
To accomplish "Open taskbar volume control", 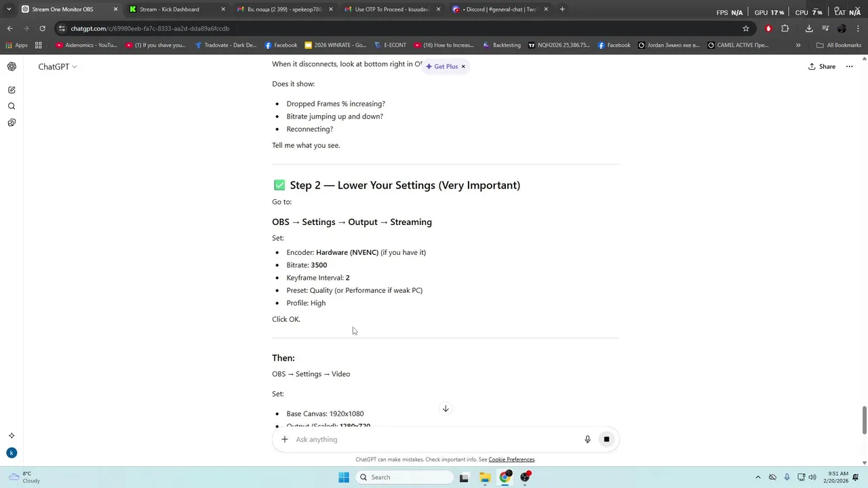I will 813,477.
